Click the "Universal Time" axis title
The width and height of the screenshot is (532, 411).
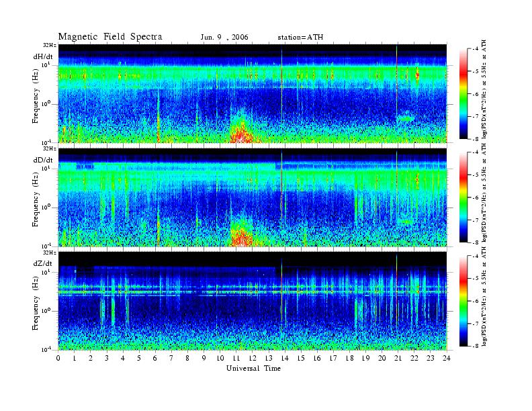253,368
